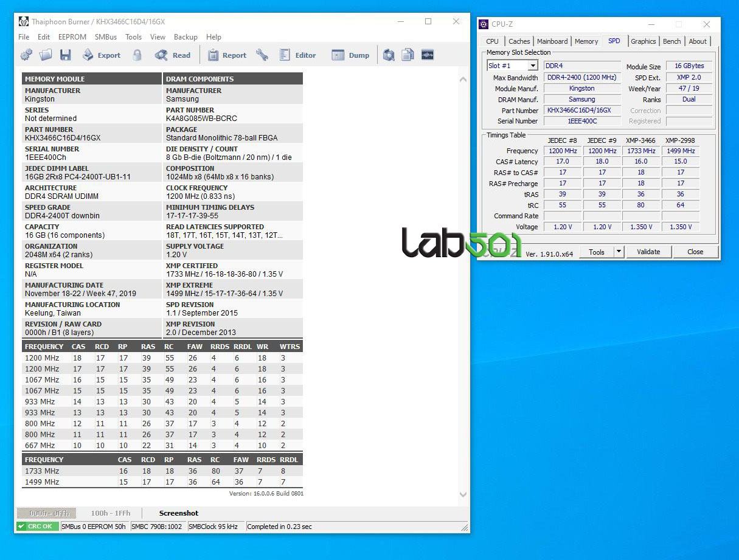This screenshot has width=739, height=560.
Task: Click the JEDEC label '16GB 2Rx8 PC4-2400T-UB1-11'
Action: (x=78, y=177)
